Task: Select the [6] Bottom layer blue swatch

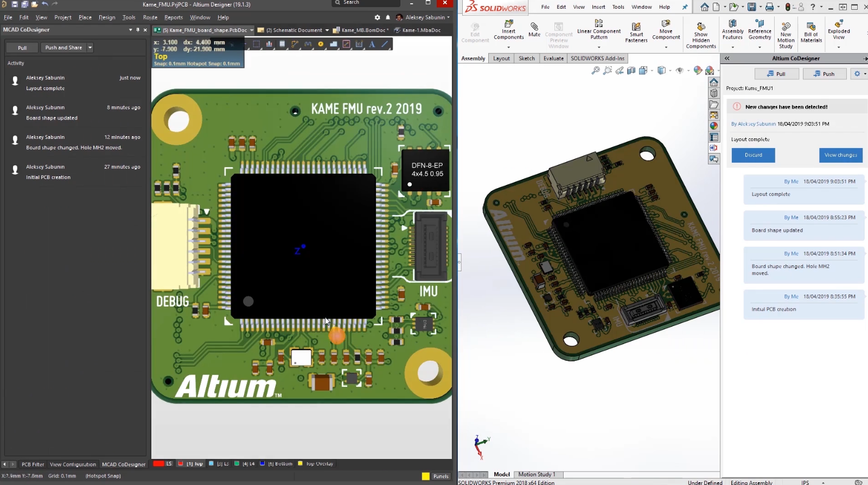Action: [262, 463]
